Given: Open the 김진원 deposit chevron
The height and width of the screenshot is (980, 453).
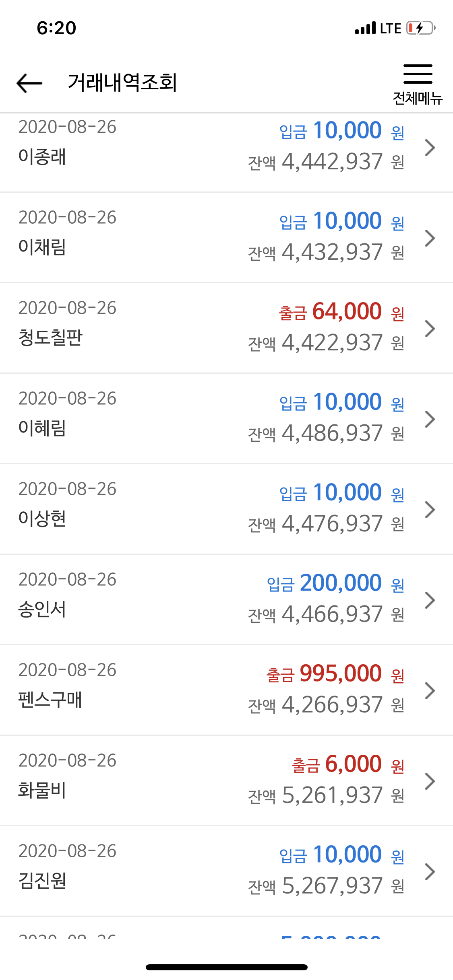Looking at the screenshot, I should [x=430, y=872].
